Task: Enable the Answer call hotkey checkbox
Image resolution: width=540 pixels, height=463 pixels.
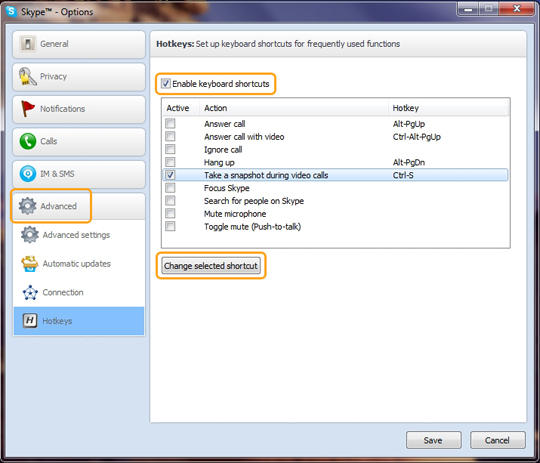Action: coord(170,123)
